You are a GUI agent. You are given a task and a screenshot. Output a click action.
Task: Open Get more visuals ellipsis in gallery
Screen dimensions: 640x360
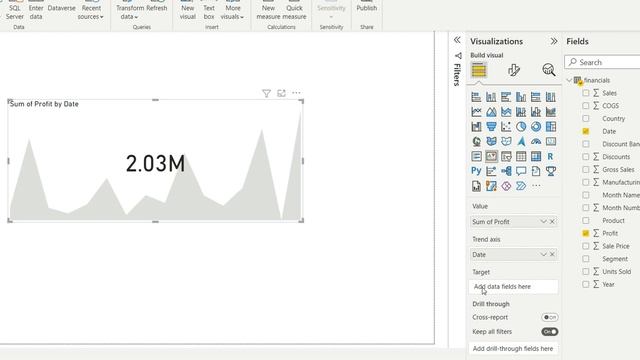coord(536,186)
